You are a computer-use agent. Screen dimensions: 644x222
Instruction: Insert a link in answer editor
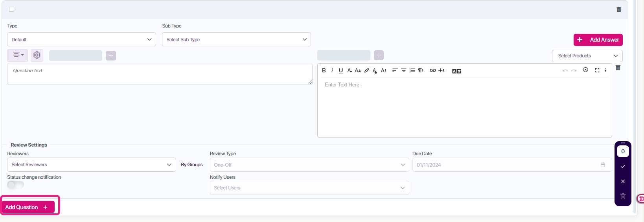tap(432, 71)
